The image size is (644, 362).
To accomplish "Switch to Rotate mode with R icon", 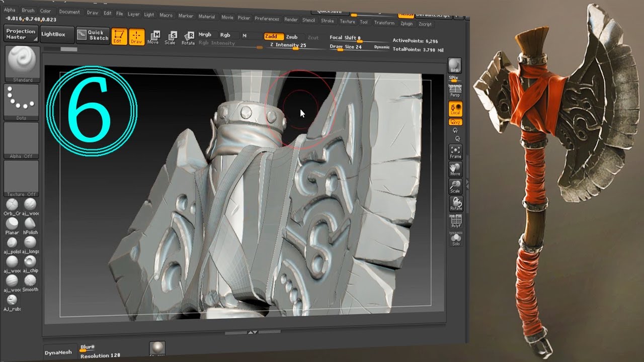I will [188, 38].
